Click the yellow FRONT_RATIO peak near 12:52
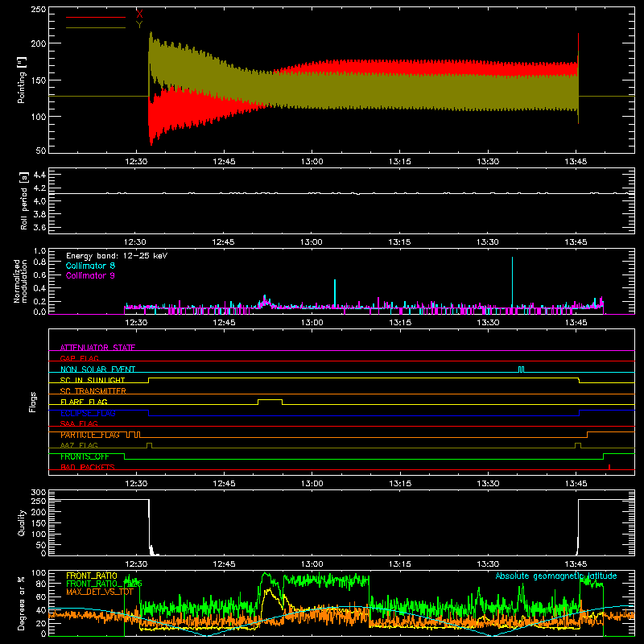 click(x=269, y=591)
